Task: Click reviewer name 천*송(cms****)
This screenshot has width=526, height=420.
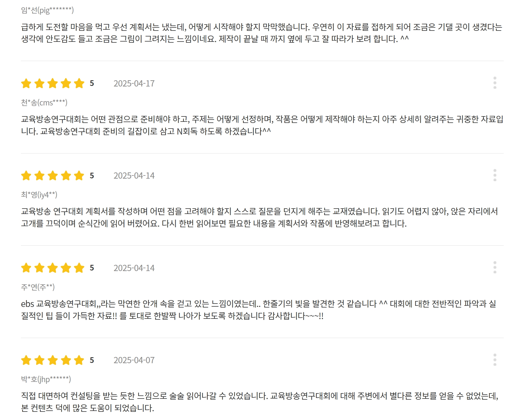Action: click(44, 103)
